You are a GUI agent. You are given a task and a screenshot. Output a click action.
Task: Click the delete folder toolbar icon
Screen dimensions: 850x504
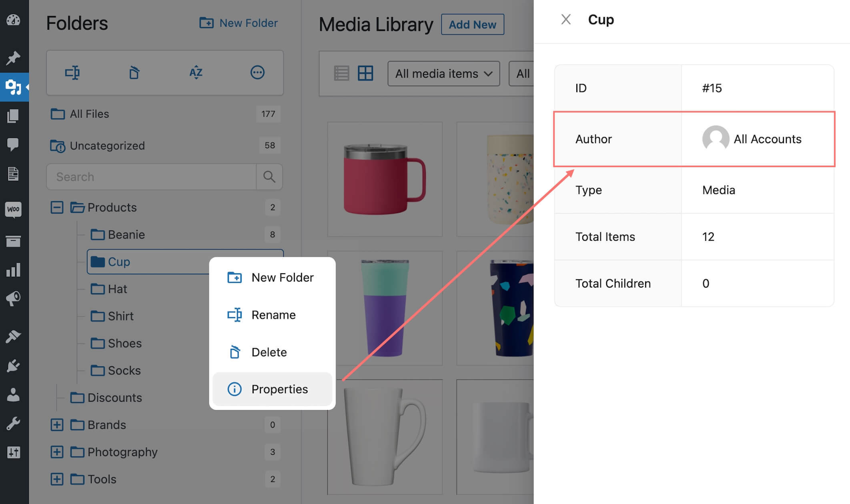tap(134, 73)
